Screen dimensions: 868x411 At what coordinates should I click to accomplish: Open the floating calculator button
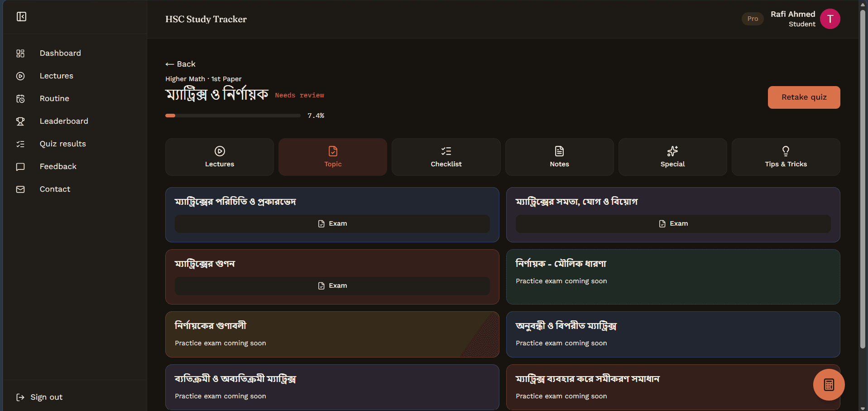coord(829,385)
